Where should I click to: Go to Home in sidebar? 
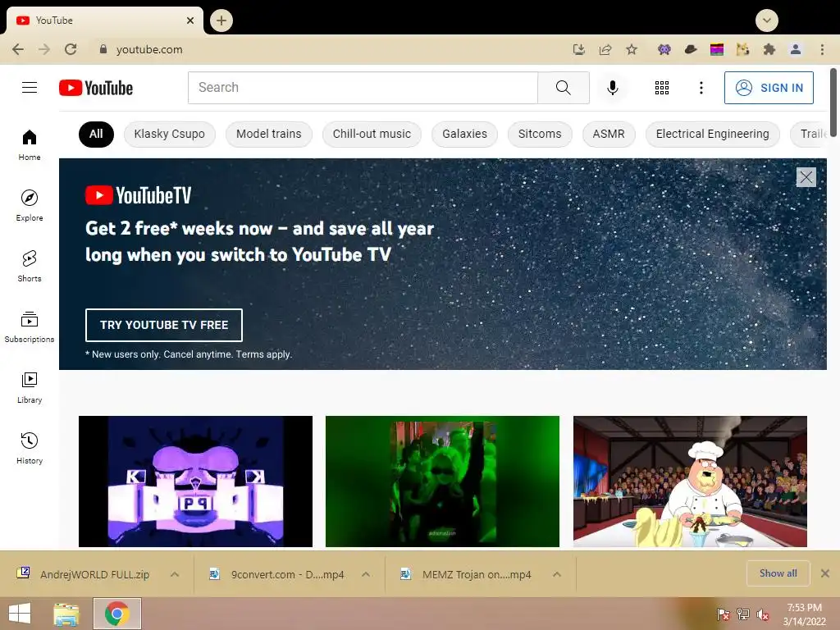point(30,144)
